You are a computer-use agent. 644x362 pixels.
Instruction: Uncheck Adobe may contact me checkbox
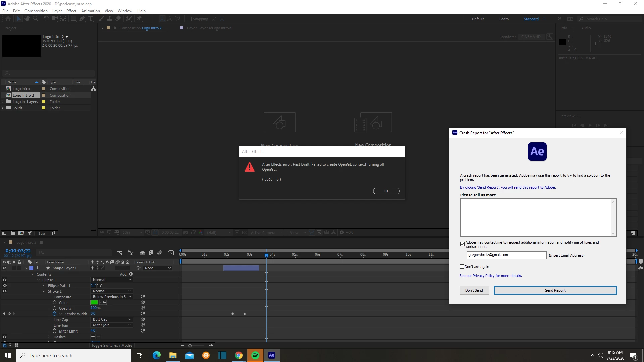(462, 244)
